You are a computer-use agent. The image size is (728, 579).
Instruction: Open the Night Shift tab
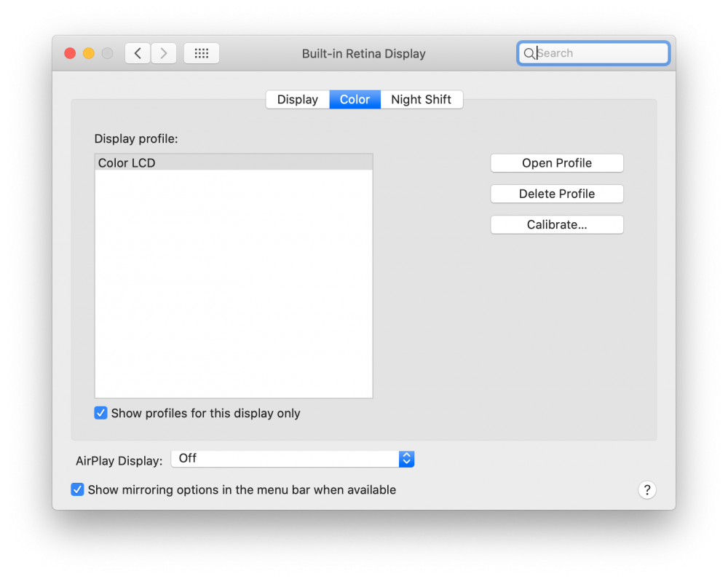pos(422,99)
